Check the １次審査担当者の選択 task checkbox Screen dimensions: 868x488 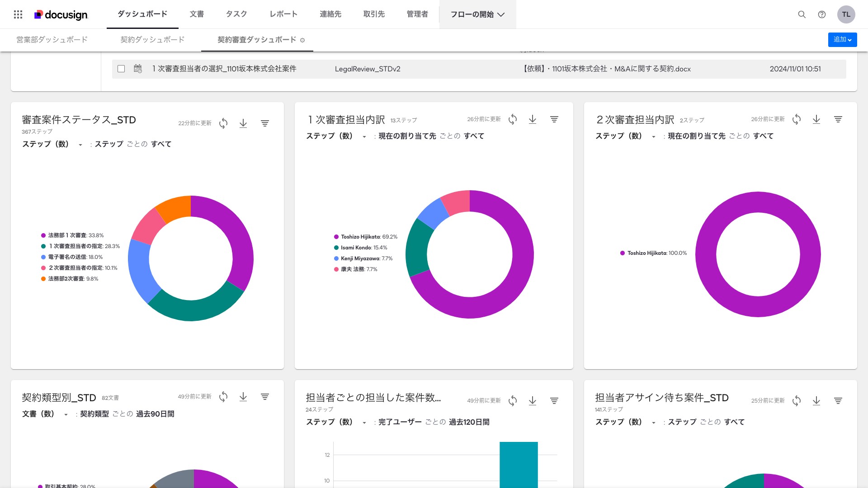[x=121, y=69]
